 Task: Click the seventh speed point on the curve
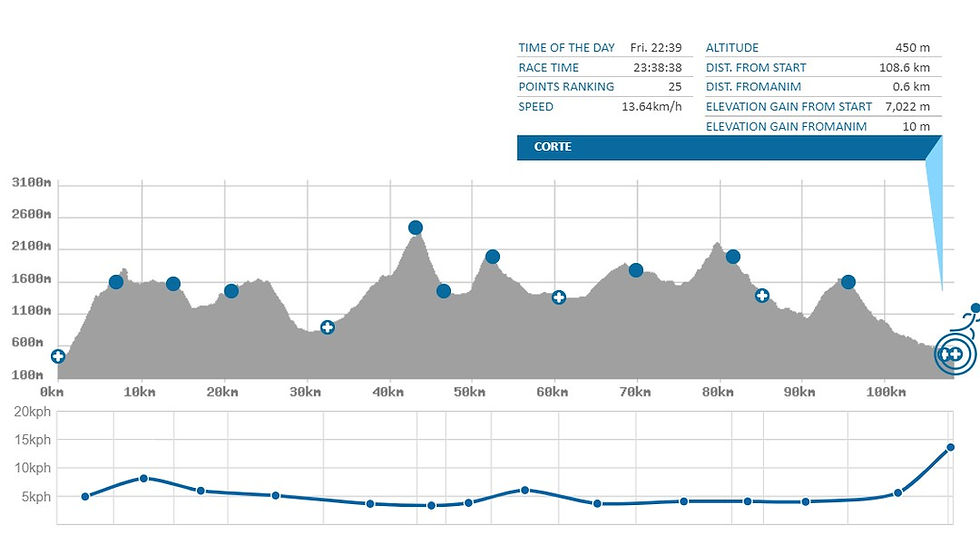point(469,502)
